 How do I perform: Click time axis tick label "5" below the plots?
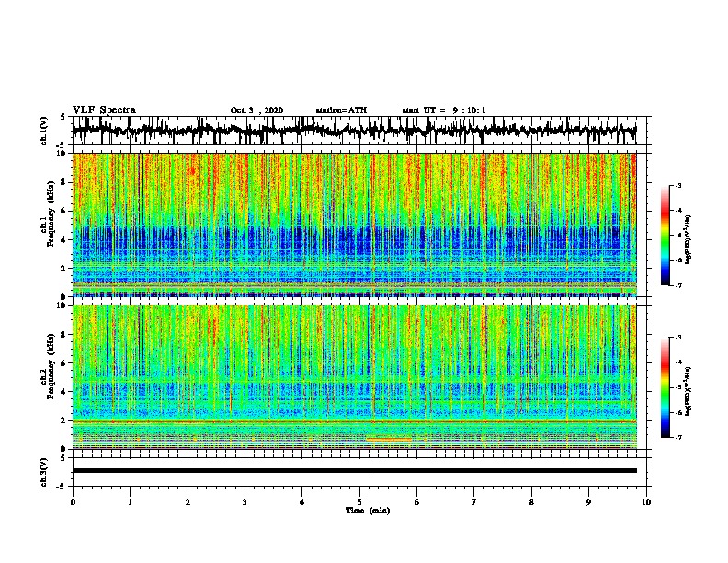[359, 502]
